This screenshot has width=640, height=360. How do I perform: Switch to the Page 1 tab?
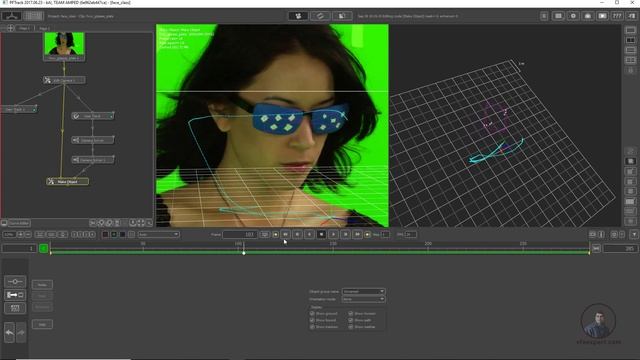point(24,28)
